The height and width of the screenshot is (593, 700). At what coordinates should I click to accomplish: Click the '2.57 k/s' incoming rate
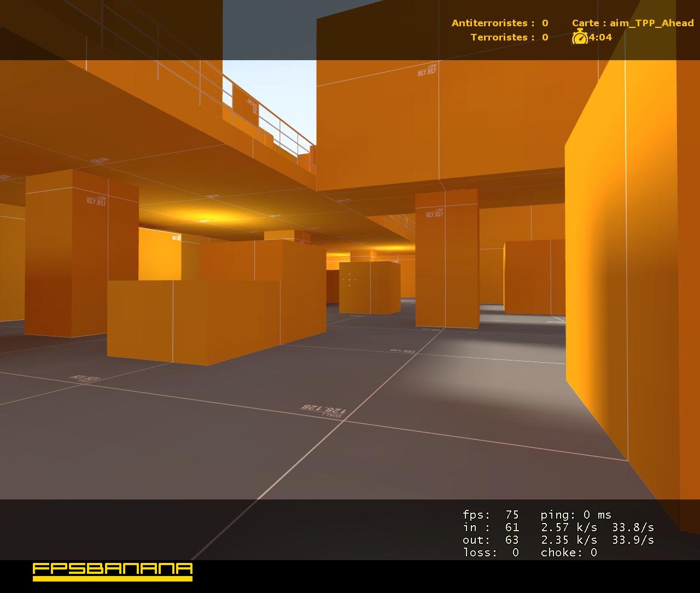pyautogui.click(x=569, y=527)
